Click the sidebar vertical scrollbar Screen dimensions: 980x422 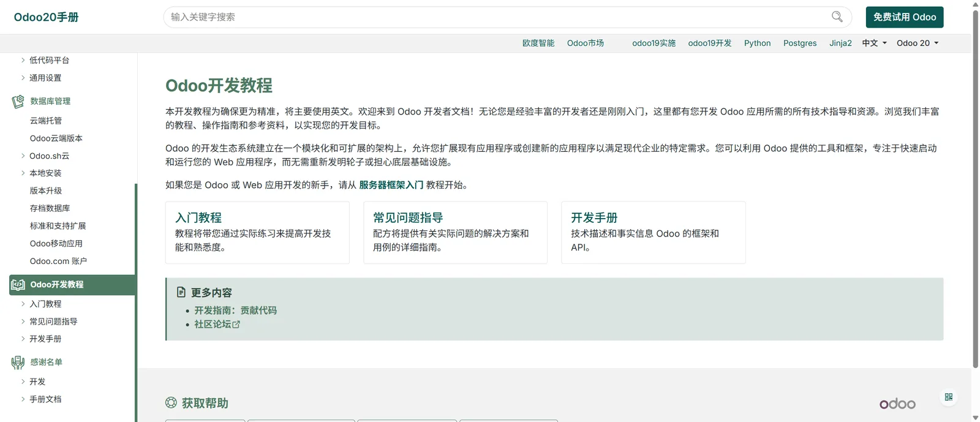pyautogui.click(x=136, y=303)
